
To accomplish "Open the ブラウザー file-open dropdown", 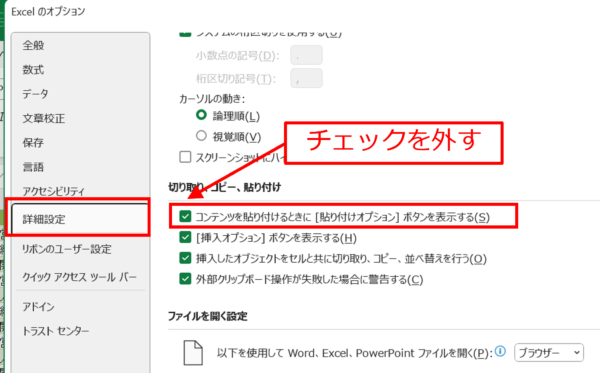I will tap(549, 352).
